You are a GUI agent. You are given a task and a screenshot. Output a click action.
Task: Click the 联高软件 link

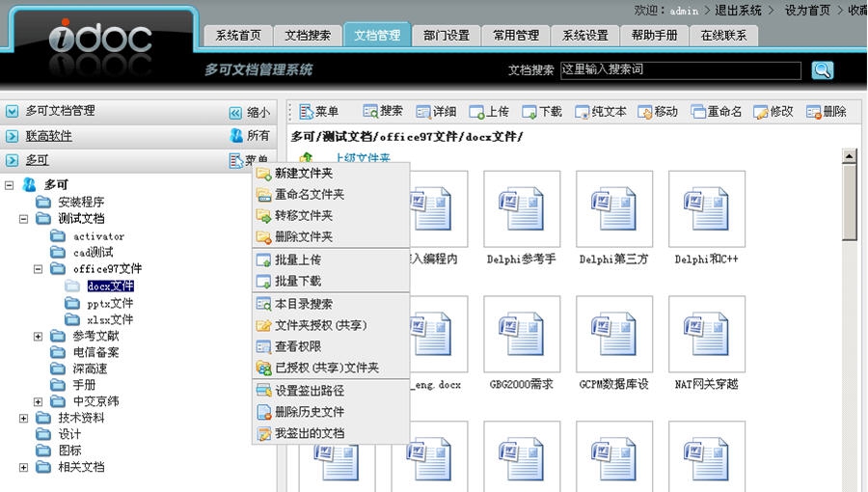tap(49, 136)
